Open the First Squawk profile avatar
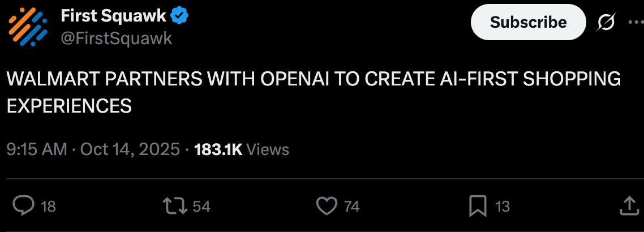 [28, 26]
